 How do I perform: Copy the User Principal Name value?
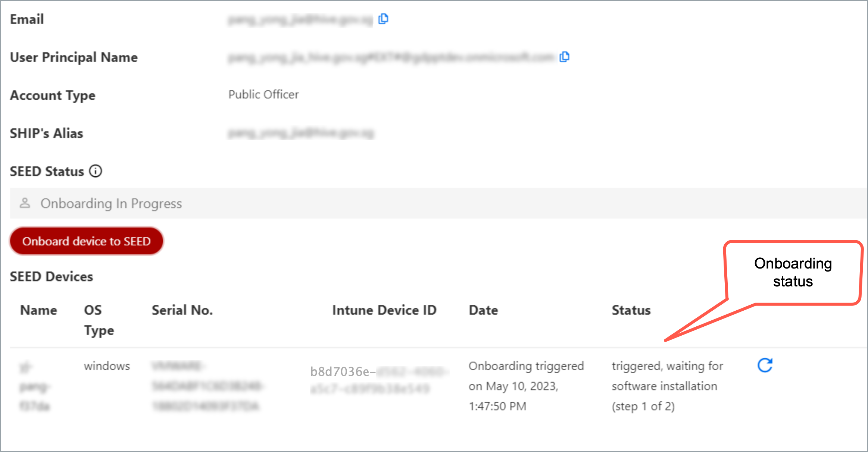tap(565, 57)
